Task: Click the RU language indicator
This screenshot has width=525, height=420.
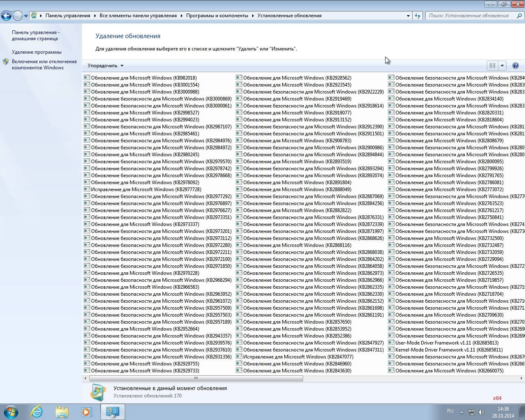Action: [450, 411]
